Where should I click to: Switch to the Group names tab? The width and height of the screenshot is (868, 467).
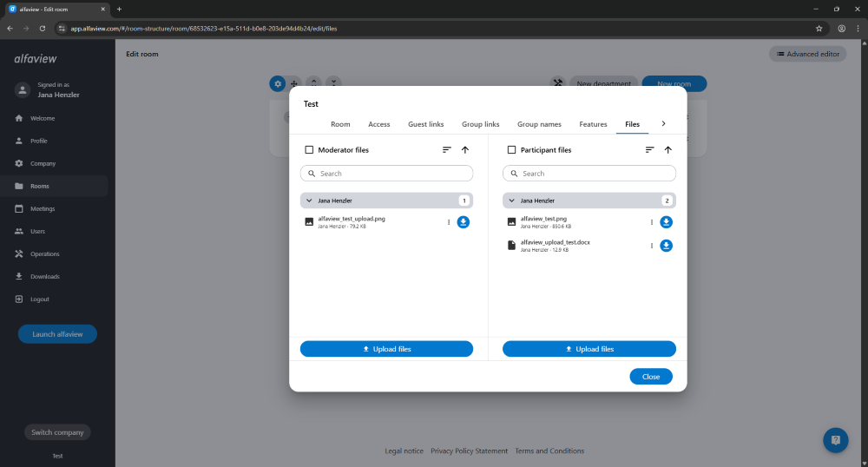[x=539, y=124]
